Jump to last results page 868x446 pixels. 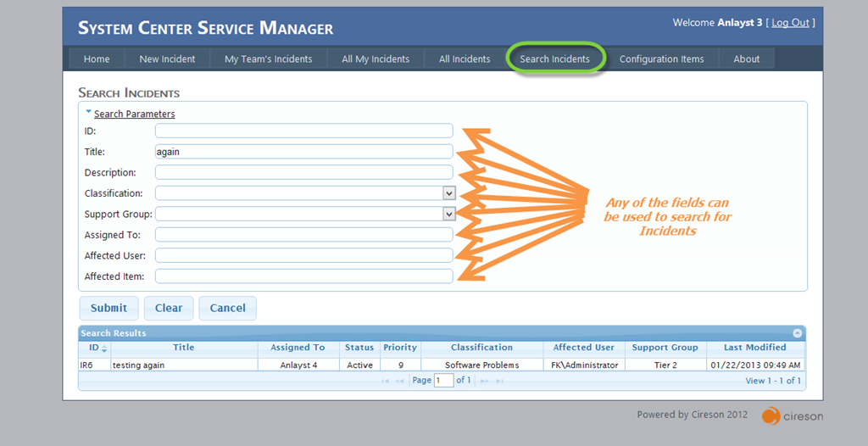(499, 382)
